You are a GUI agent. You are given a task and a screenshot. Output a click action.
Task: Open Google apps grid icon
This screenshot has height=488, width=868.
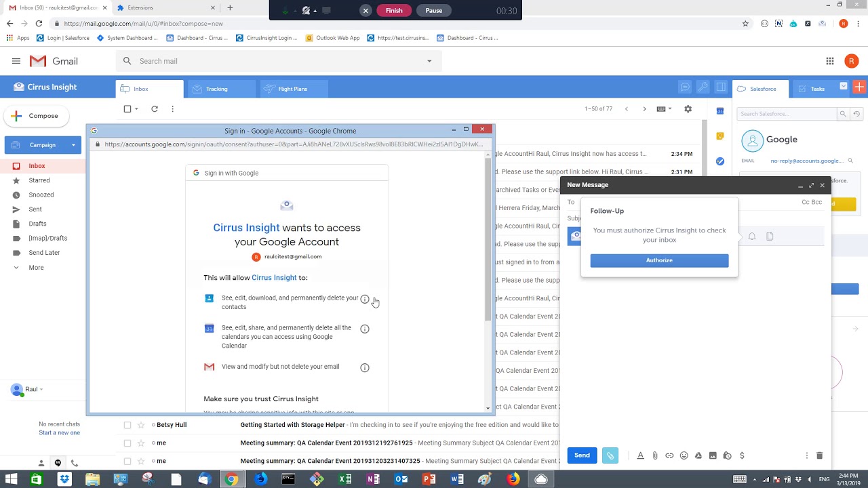click(x=829, y=61)
